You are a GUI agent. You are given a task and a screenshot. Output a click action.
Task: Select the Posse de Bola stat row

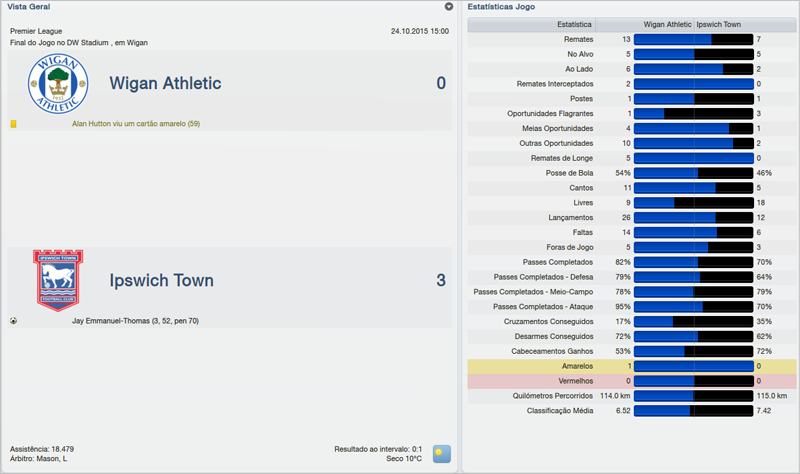(x=568, y=173)
